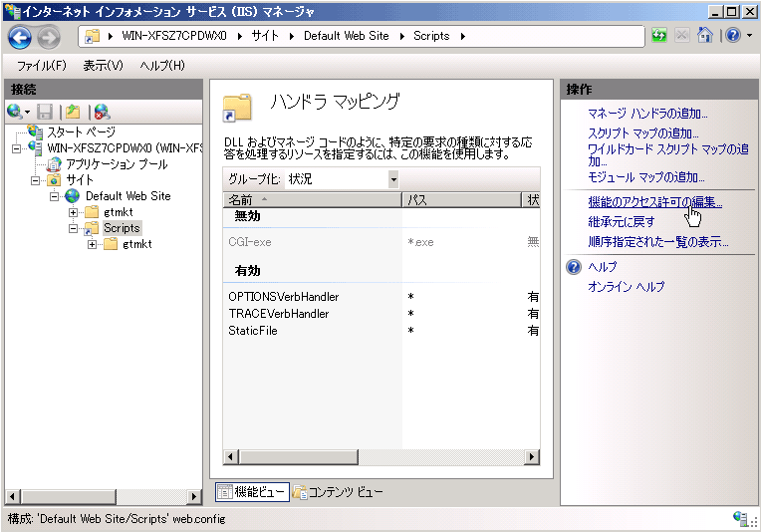This screenshot has height=532, width=761.
Task: Collapse the サイト tree node
Action: tap(36, 180)
